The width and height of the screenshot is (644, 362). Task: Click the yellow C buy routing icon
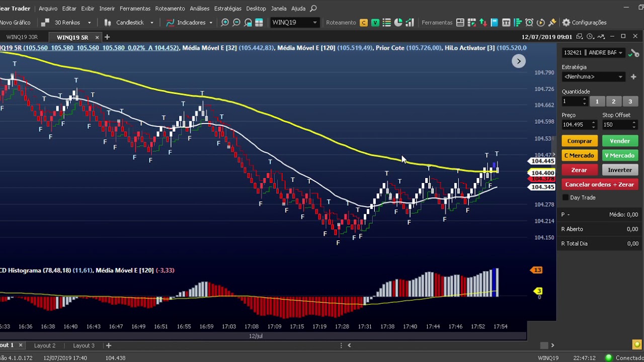click(x=364, y=23)
